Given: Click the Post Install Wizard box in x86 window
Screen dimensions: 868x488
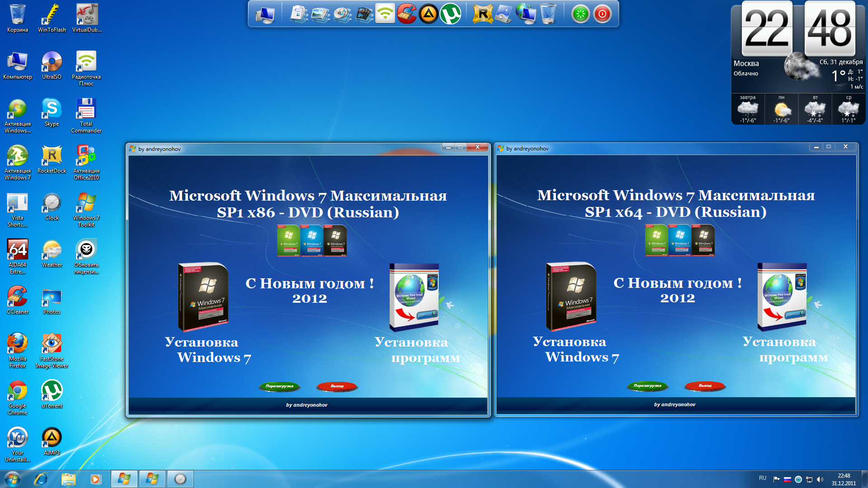Looking at the screenshot, I should click(414, 297).
